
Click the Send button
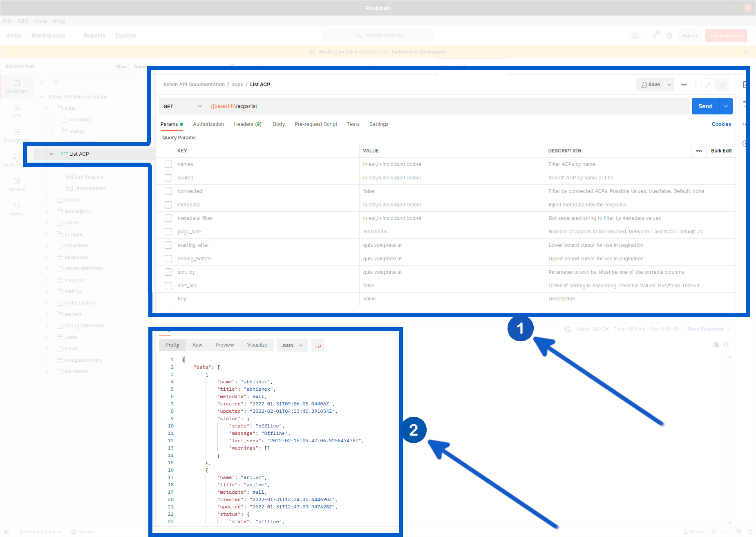pyautogui.click(x=705, y=106)
